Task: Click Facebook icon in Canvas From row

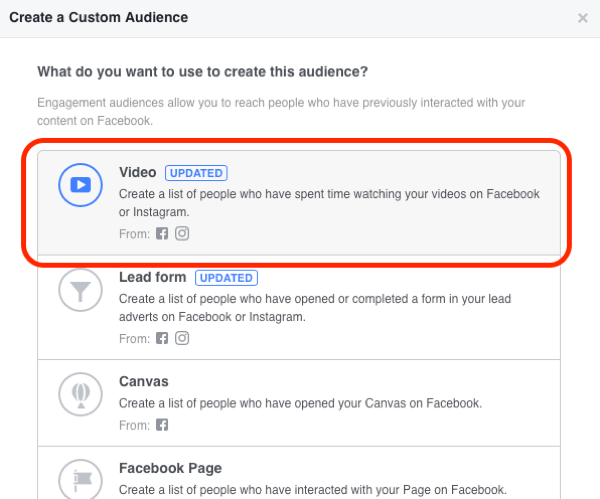Action: 162,425
